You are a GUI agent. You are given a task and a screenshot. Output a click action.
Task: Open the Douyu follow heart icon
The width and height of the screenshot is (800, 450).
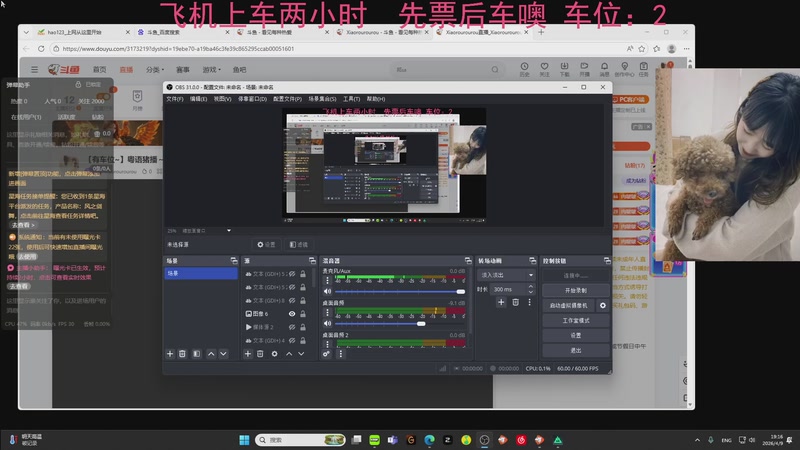[544, 69]
